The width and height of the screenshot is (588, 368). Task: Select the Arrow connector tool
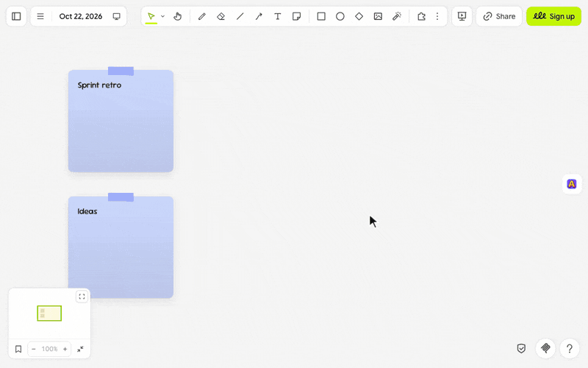click(x=259, y=16)
